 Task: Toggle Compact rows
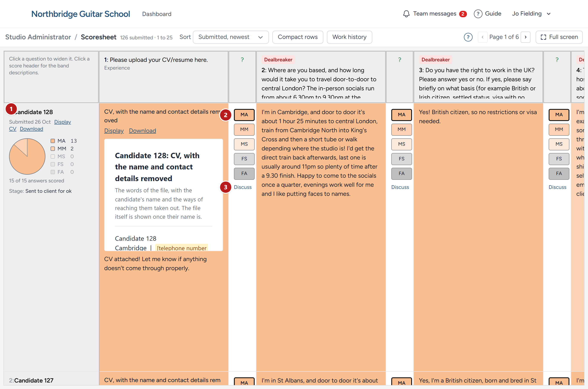297,37
